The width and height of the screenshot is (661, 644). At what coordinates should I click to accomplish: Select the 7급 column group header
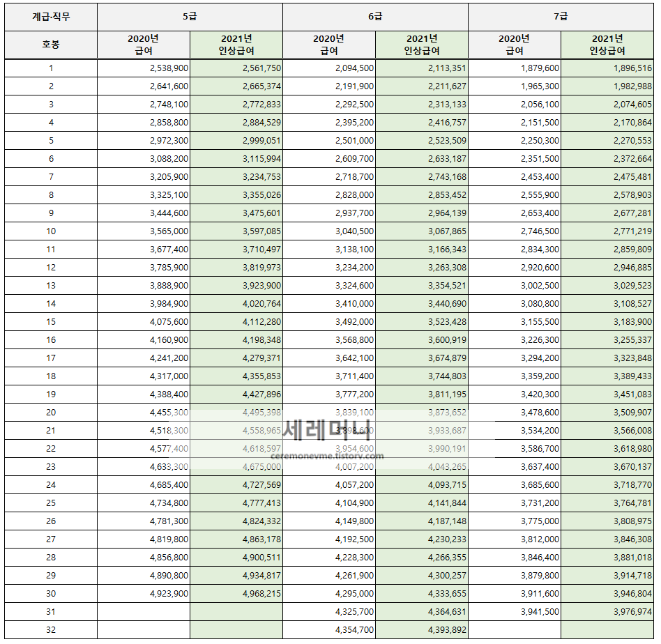click(x=561, y=17)
